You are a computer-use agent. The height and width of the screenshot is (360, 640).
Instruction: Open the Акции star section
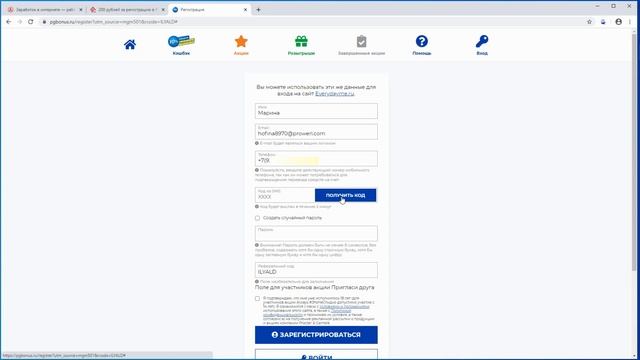point(241,45)
